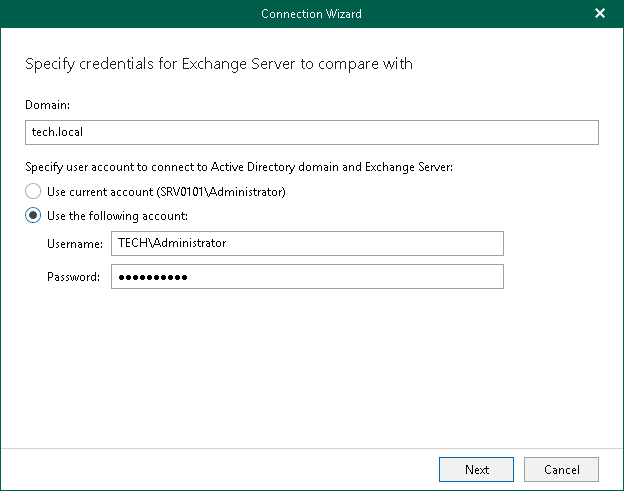Focus the Password field
This screenshot has height=491, width=624.
[x=307, y=276]
